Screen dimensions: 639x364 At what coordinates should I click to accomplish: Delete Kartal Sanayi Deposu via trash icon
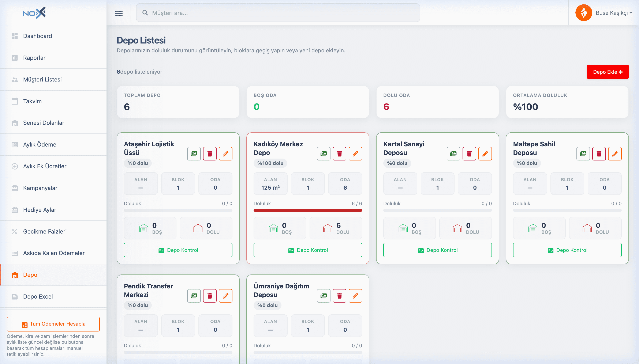pos(469,153)
